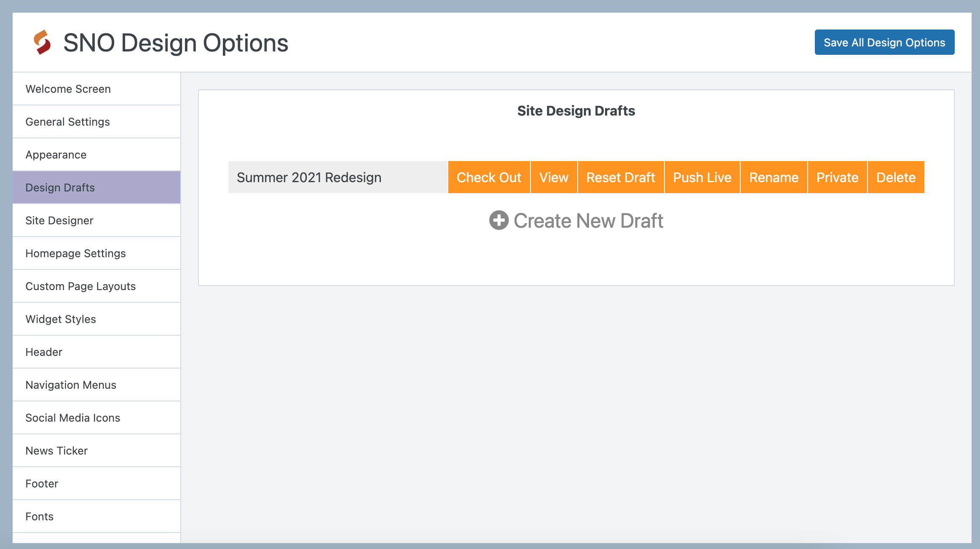Click the Create New Draft text

pos(588,221)
